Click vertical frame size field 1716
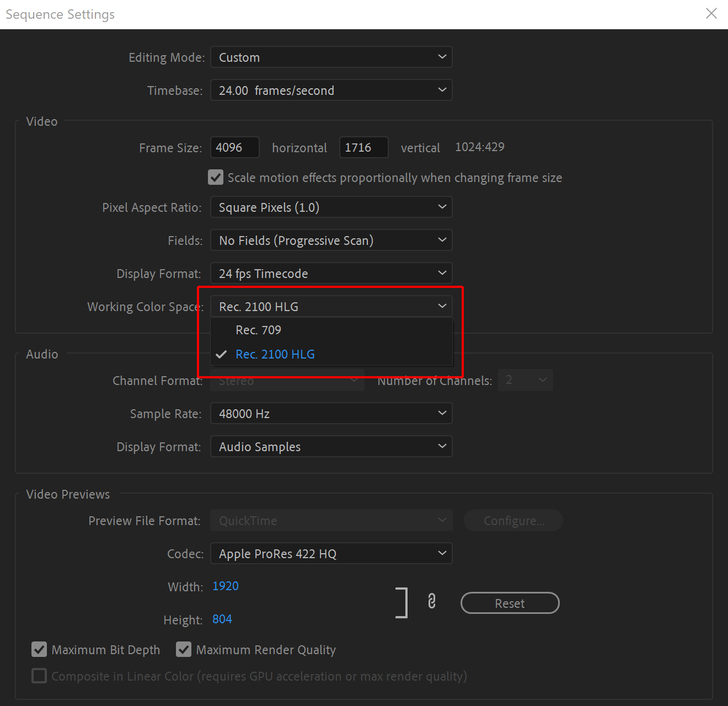The image size is (728, 706). pos(363,148)
